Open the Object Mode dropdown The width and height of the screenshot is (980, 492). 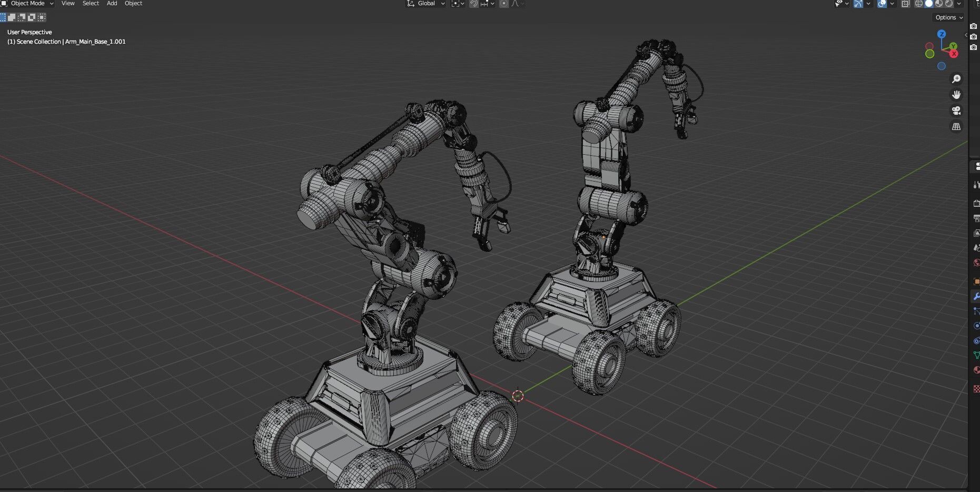pos(27,4)
